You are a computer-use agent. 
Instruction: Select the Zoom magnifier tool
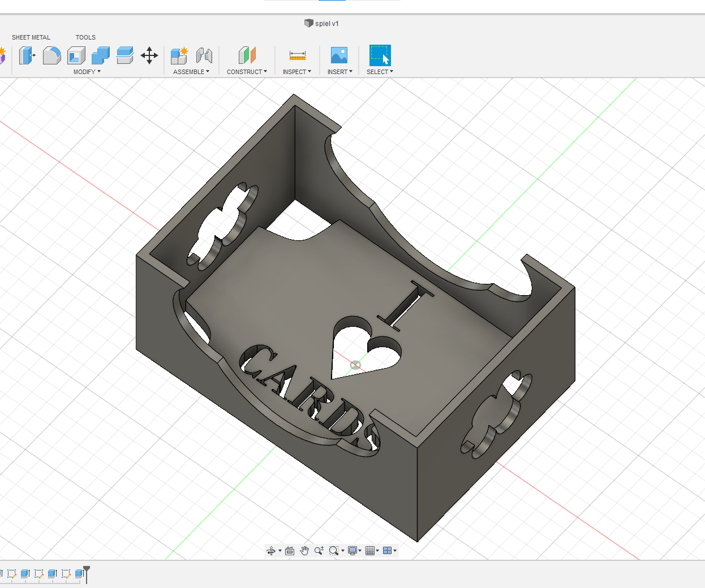click(319, 550)
